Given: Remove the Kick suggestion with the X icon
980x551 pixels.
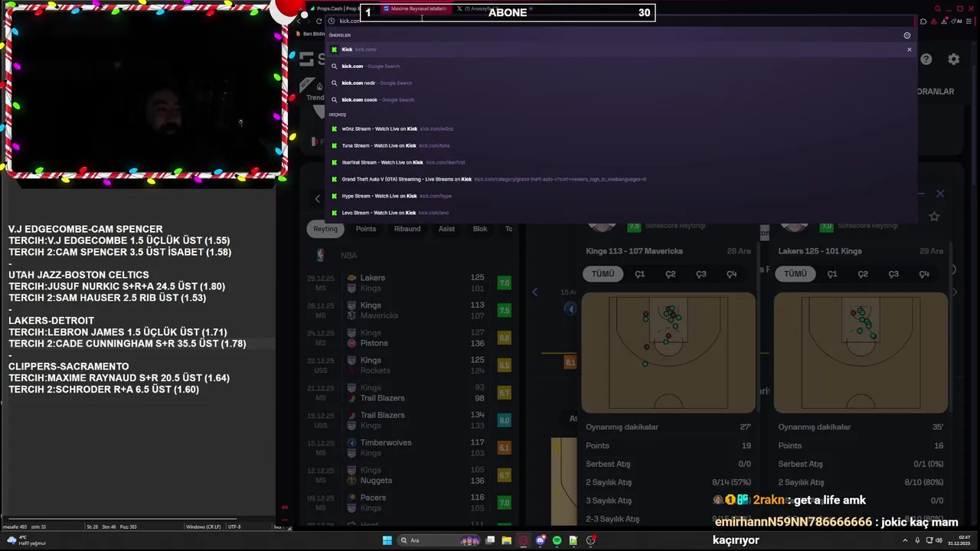Looking at the screenshot, I should point(909,49).
